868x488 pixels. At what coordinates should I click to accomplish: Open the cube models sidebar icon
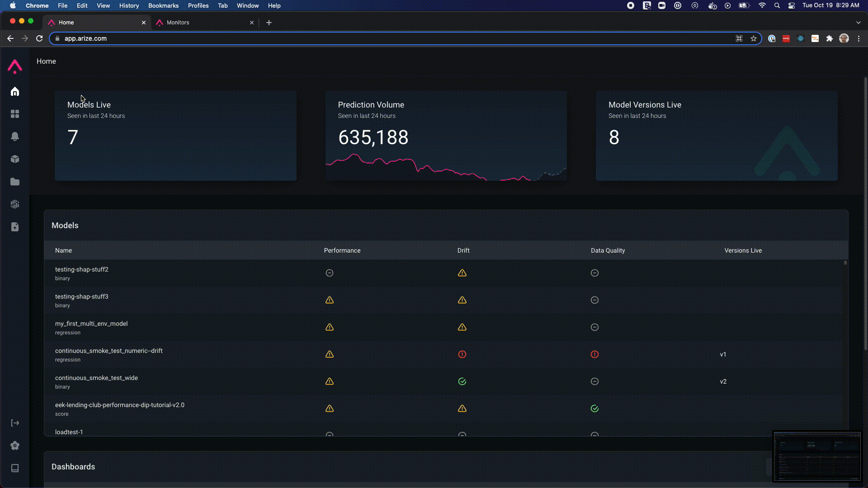pyautogui.click(x=15, y=159)
